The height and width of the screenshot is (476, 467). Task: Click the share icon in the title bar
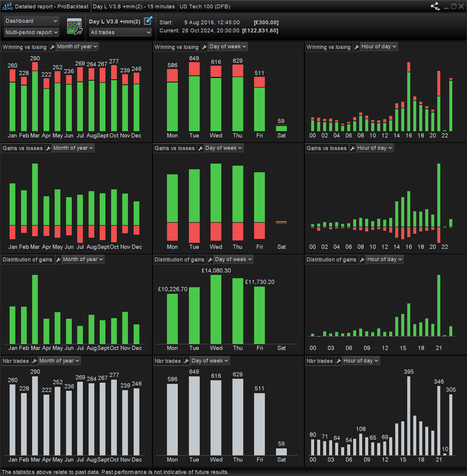click(435, 6)
